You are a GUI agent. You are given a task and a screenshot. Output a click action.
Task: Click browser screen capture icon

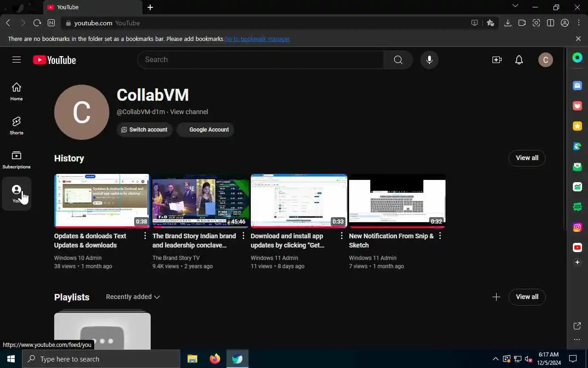536,23
